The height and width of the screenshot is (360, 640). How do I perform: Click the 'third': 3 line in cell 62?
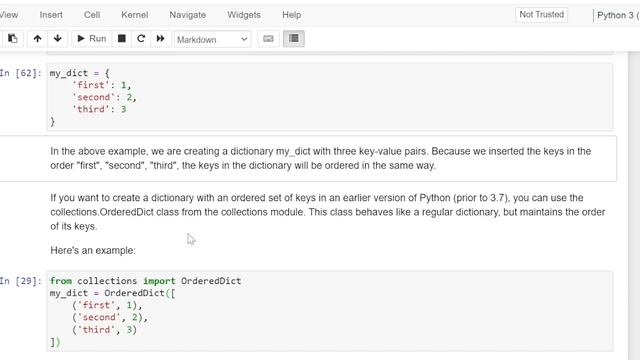point(99,109)
